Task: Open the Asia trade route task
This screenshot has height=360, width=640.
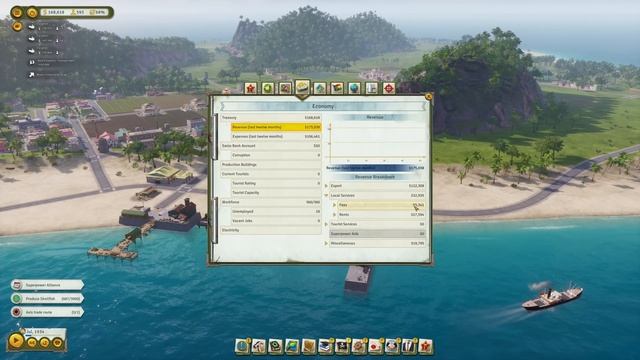Action: (47, 312)
